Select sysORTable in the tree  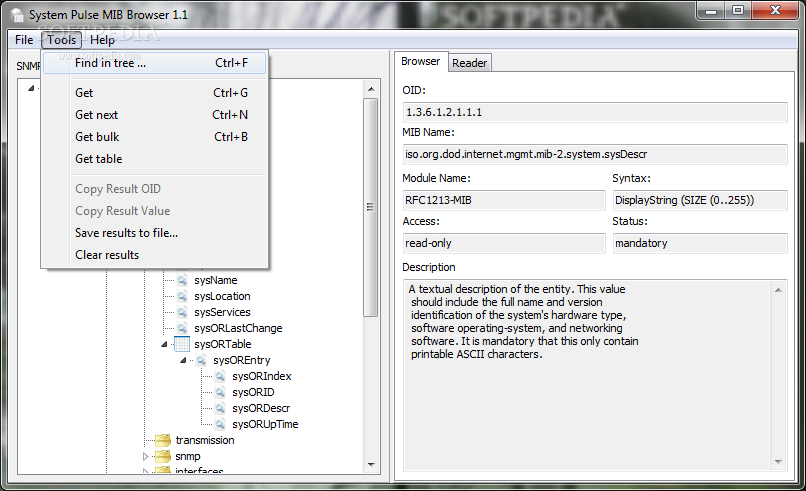tap(223, 344)
